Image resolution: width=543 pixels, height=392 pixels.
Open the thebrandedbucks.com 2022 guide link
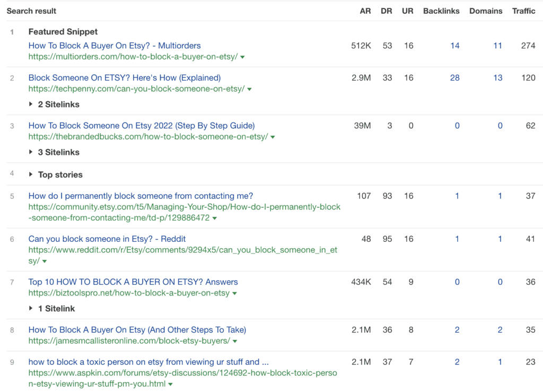(142, 126)
